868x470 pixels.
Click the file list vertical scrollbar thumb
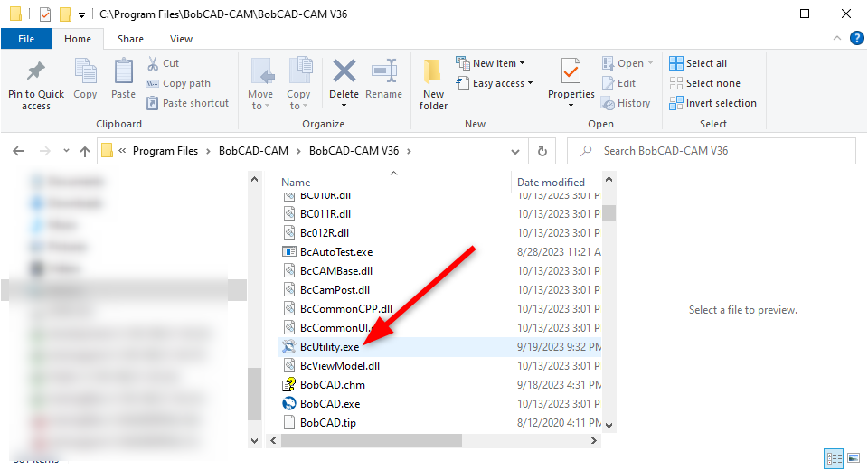point(609,212)
